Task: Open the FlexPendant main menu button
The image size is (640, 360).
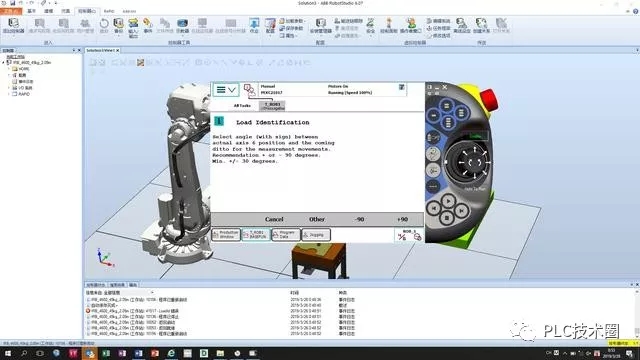Action: tap(226, 90)
